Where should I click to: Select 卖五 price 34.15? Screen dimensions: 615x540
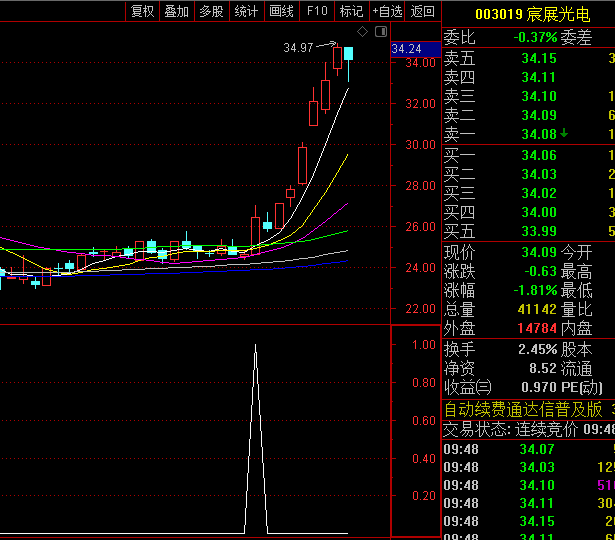539,58
